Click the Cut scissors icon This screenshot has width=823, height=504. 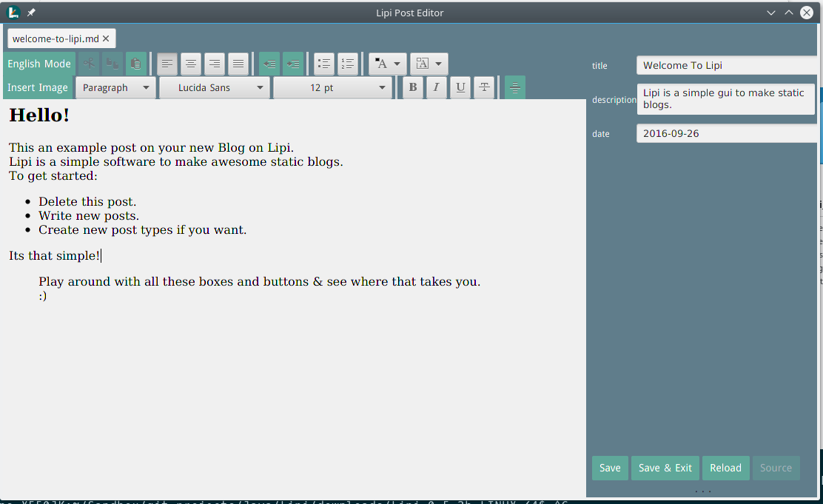click(x=89, y=64)
